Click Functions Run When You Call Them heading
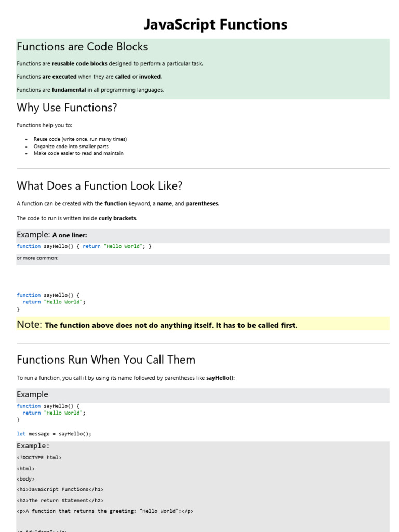The width and height of the screenshot is (399, 532). (x=106, y=360)
